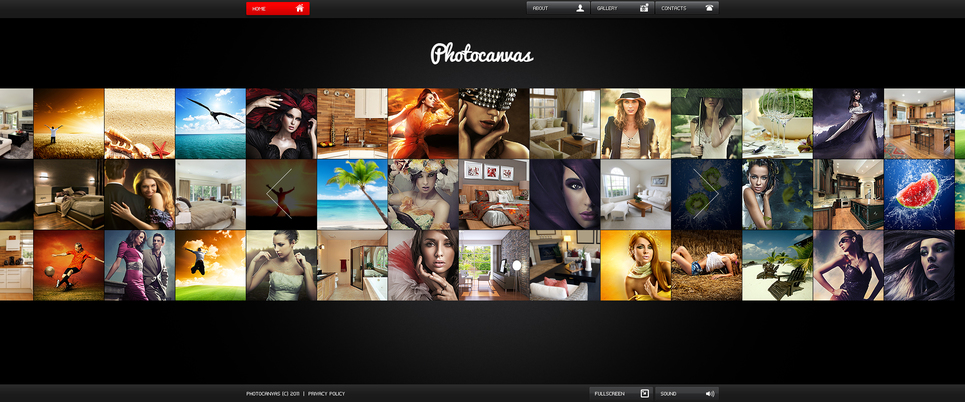965x402 pixels.
Task: View the woman with red feather collar
Action: coord(423,265)
